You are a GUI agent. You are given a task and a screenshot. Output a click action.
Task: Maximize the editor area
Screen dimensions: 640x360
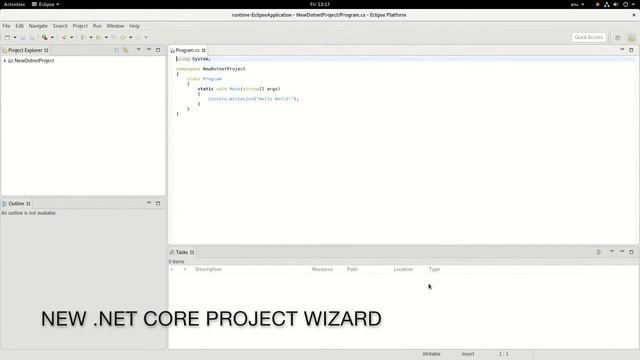[631, 50]
